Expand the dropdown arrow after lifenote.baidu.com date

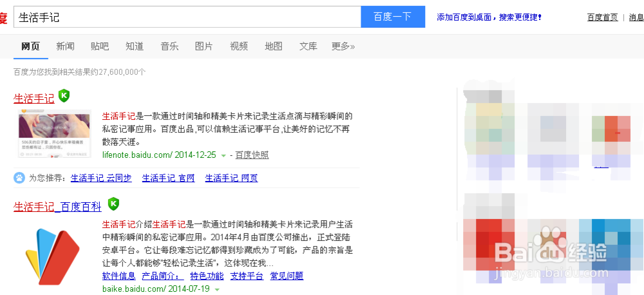(x=223, y=156)
